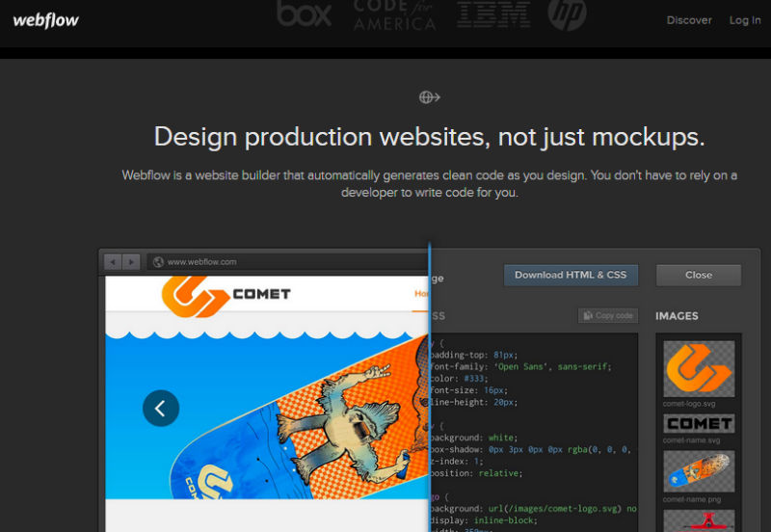
Task: Click previous slide arrow on skateboard slider
Action: coord(161,409)
